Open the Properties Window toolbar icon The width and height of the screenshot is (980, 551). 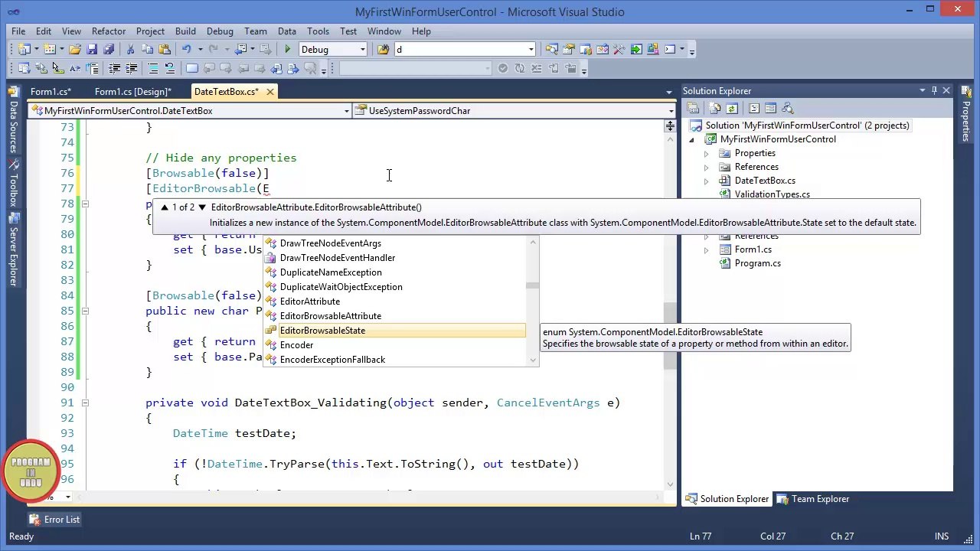coord(569,49)
